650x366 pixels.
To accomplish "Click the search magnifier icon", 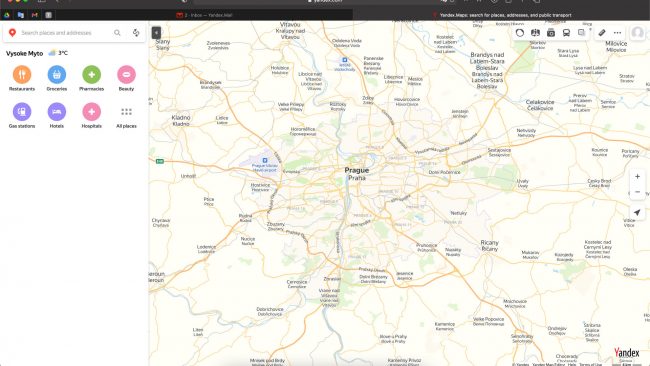I will (117, 33).
